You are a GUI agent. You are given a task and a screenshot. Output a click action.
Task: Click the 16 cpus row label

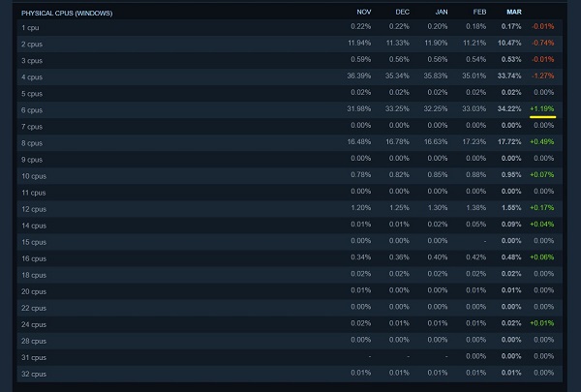coord(34,258)
